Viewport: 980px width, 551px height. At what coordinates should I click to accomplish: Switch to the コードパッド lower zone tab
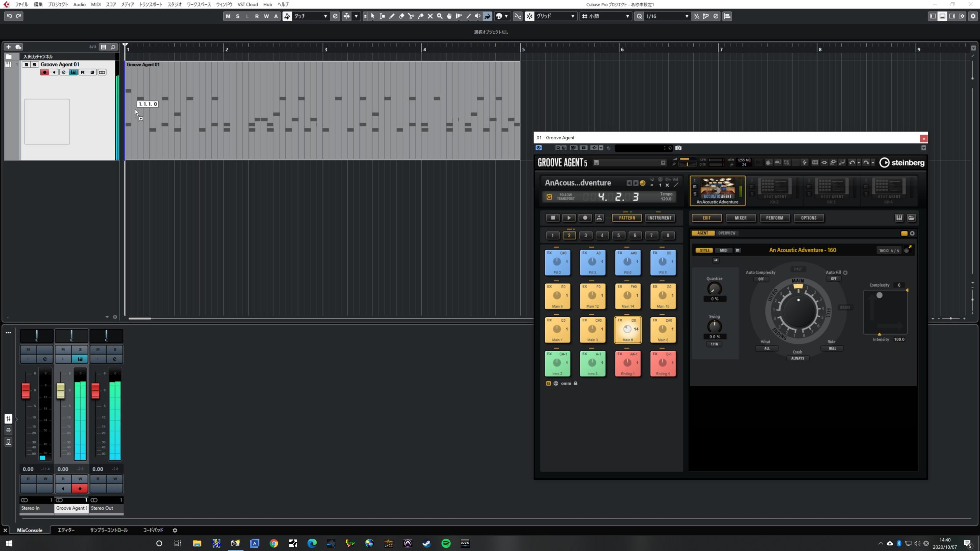[x=153, y=530]
